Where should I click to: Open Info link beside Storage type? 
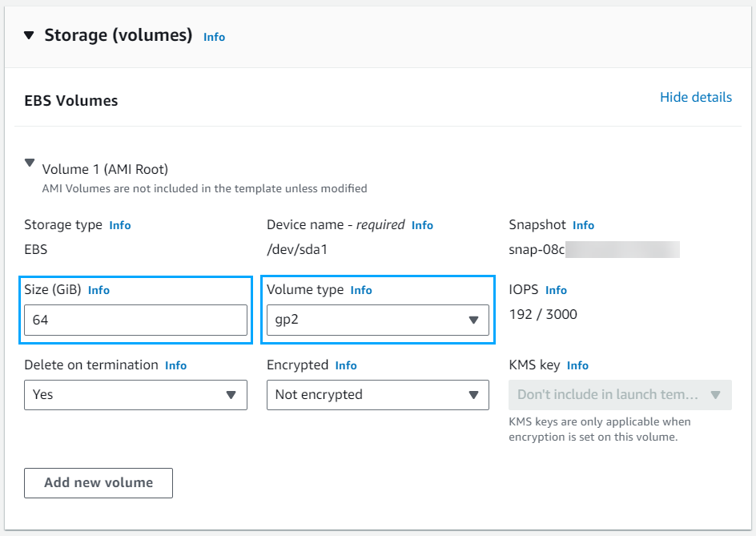coord(120,225)
